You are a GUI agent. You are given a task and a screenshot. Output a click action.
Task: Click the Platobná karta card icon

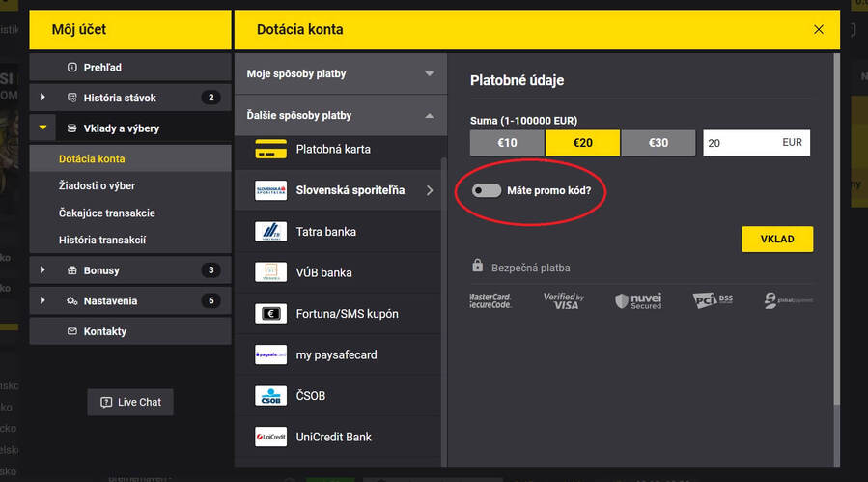click(270, 149)
